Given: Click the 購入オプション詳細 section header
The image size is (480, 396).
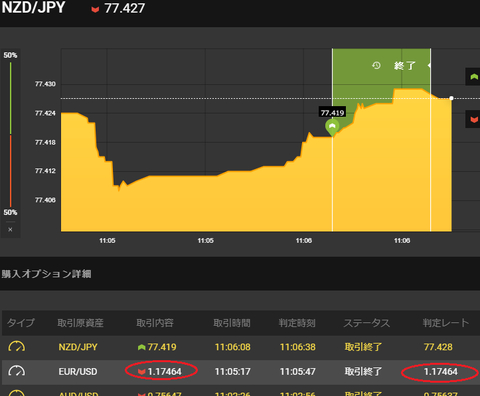Looking at the screenshot, I should coord(46,274).
